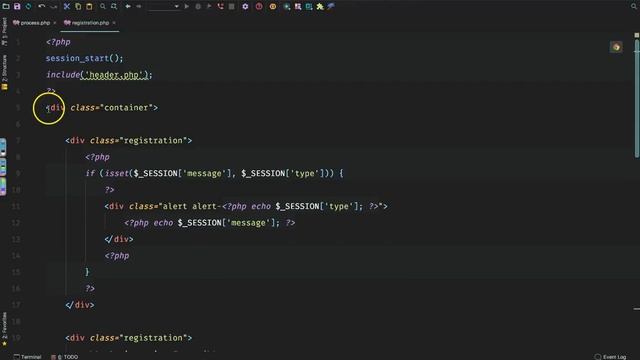Screen dimensions: 640x360
Task: Click the Debug bug icon
Action: [198, 7]
